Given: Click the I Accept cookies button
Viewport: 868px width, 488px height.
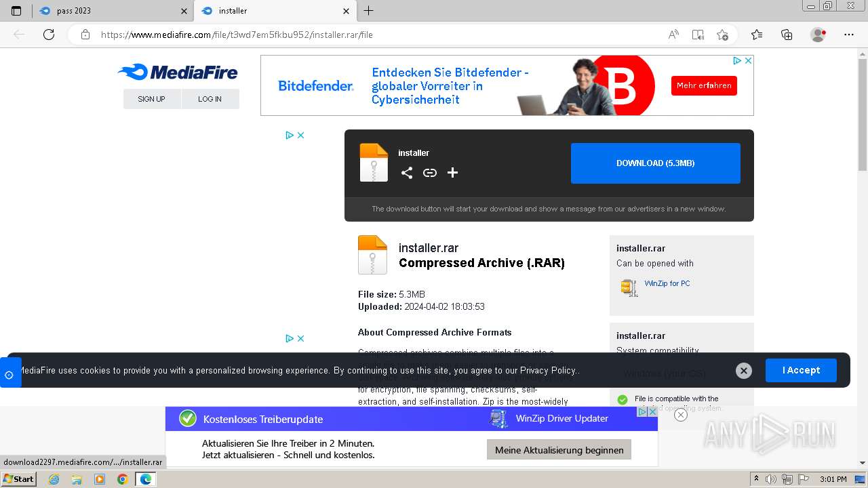Looking at the screenshot, I should (x=801, y=371).
